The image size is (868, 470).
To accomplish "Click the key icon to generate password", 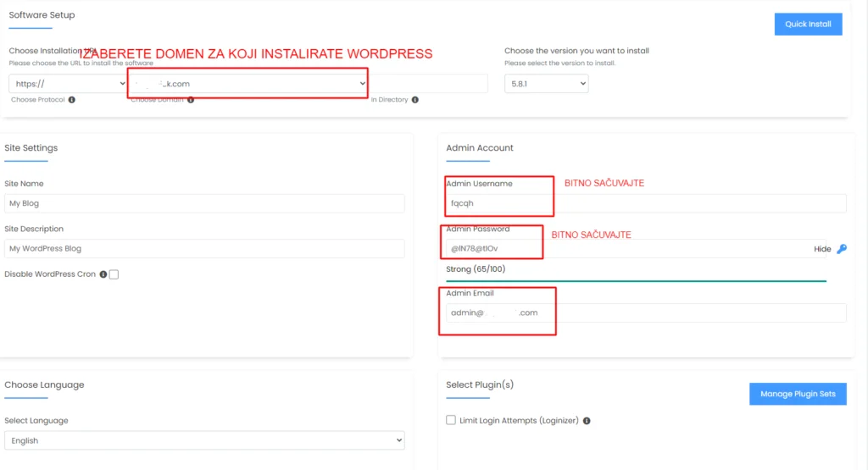I will click(x=842, y=249).
